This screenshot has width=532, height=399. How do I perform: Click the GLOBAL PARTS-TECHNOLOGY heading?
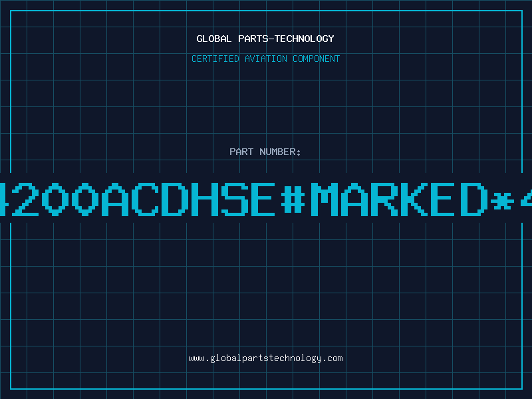click(x=265, y=39)
